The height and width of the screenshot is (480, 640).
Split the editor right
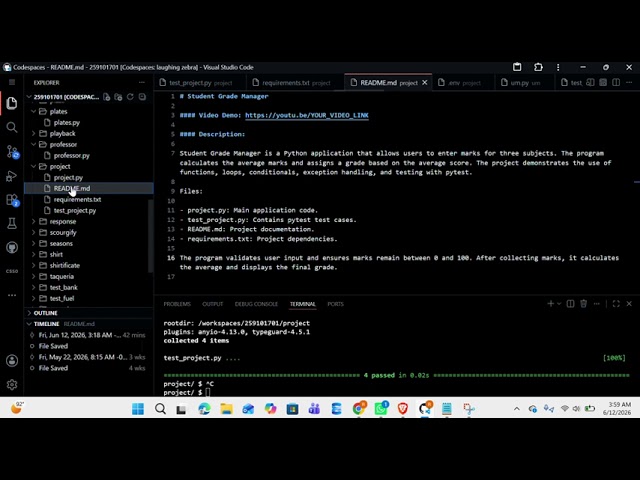616,82
